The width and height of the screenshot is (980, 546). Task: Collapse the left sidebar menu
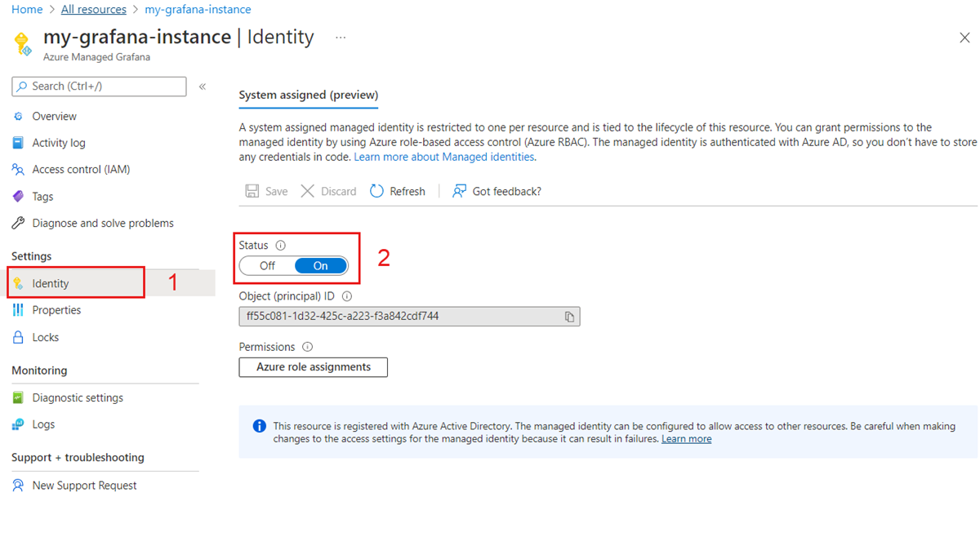tap(203, 87)
